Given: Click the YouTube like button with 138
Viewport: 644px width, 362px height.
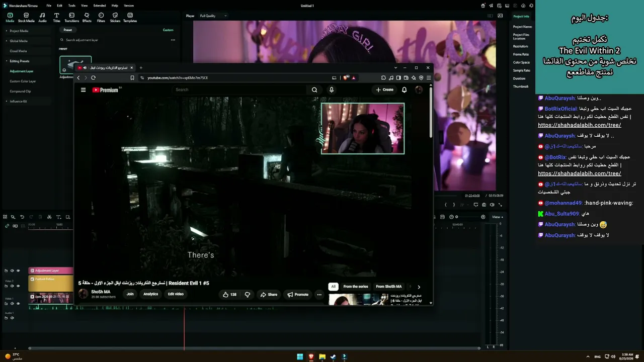Looking at the screenshot, I should (x=229, y=295).
